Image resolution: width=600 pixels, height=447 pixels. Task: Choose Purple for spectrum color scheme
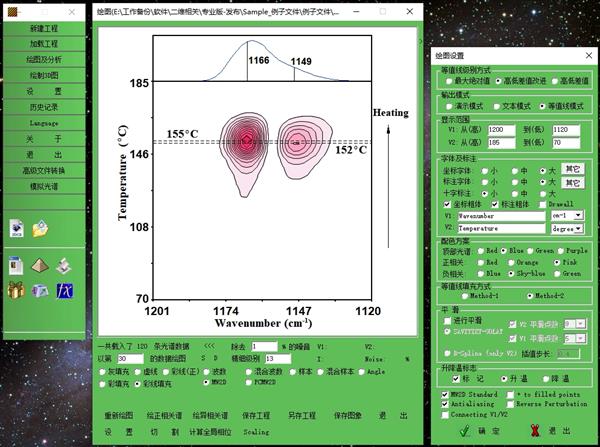pos(563,251)
